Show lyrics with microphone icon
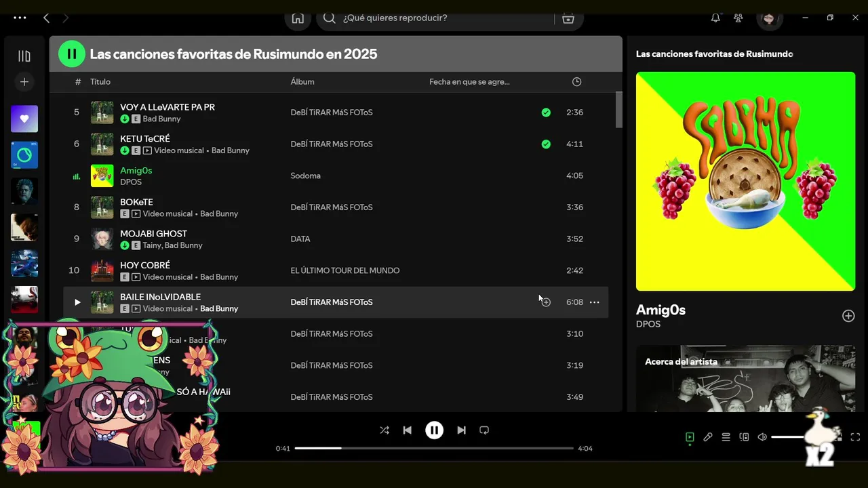Image resolution: width=868 pixels, height=488 pixels. pos(708,437)
